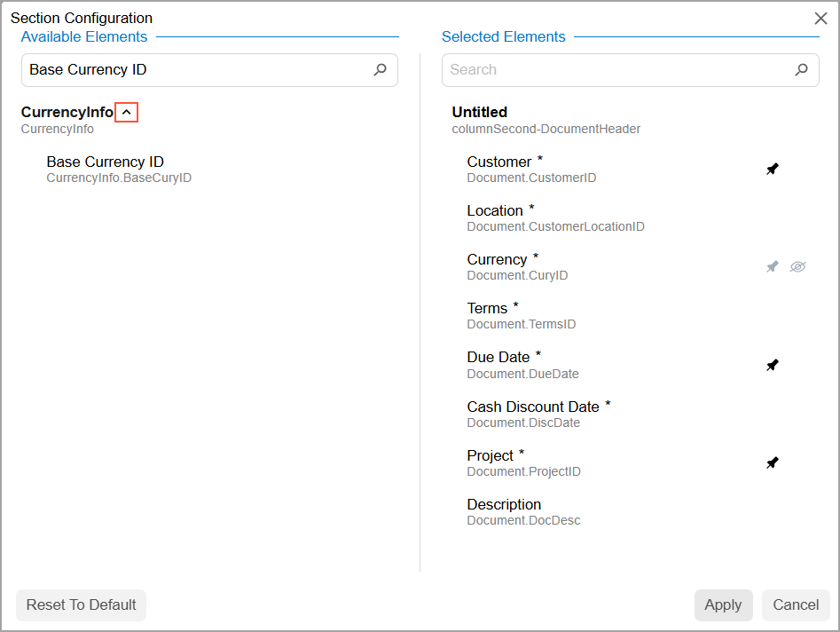This screenshot has width=840, height=632.
Task: Click Reset To Default button
Action: (81, 604)
